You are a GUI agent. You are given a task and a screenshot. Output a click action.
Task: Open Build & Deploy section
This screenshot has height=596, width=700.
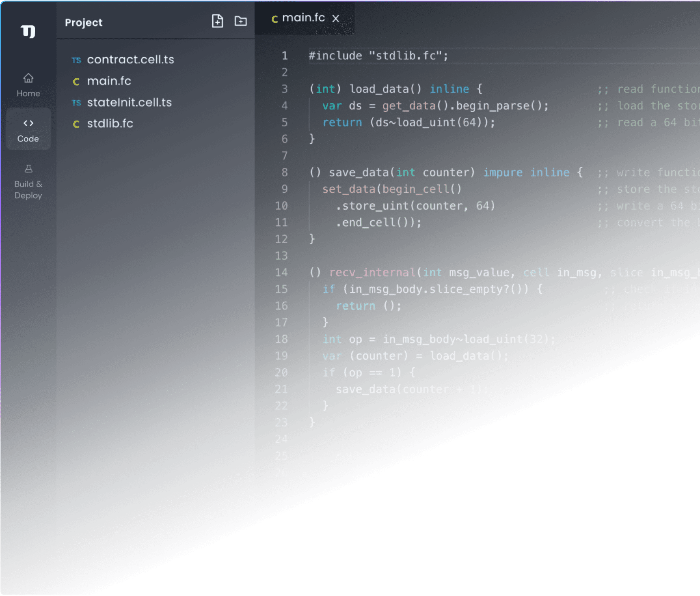[28, 182]
